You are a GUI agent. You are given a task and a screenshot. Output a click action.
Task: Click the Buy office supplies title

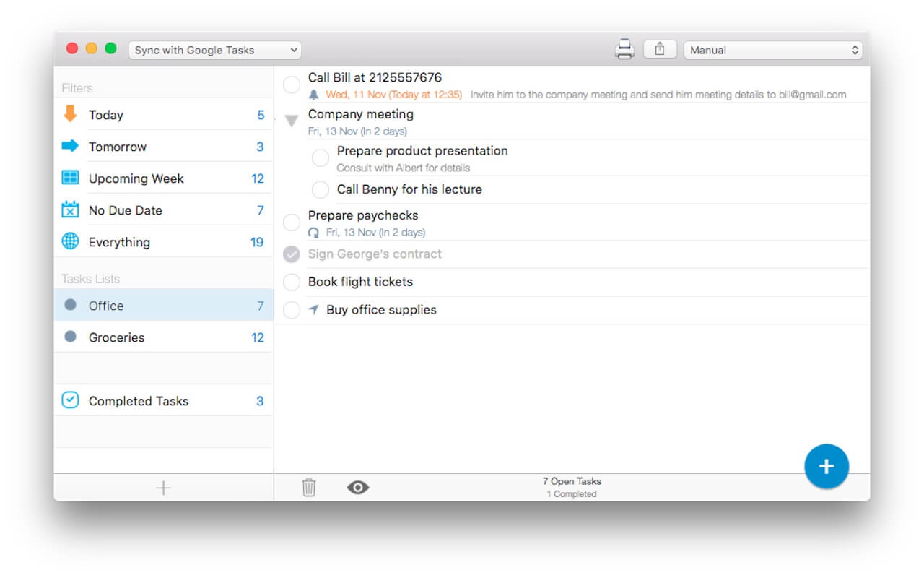pyautogui.click(x=381, y=310)
